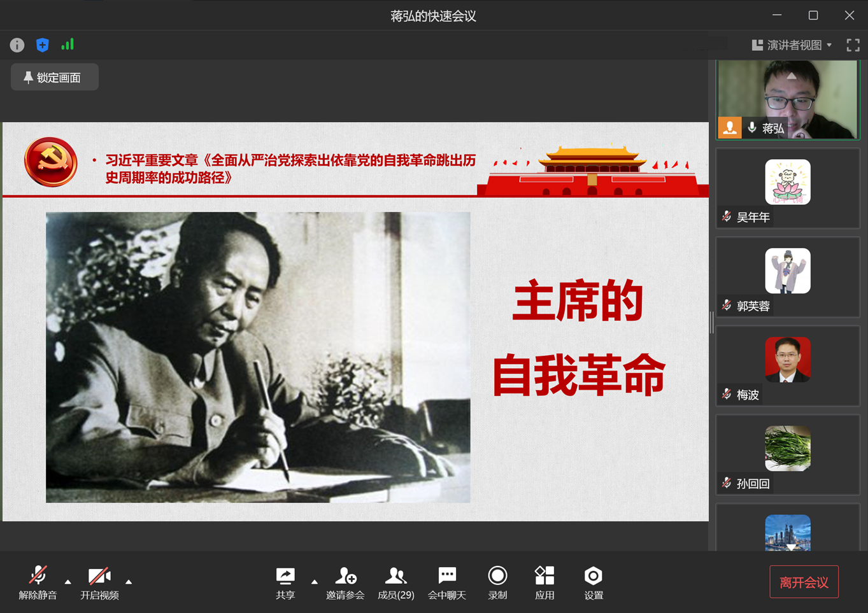This screenshot has width=868, height=613.
Task: Open the 演讲者视图 view dropdown
Action: coord(792,45)
